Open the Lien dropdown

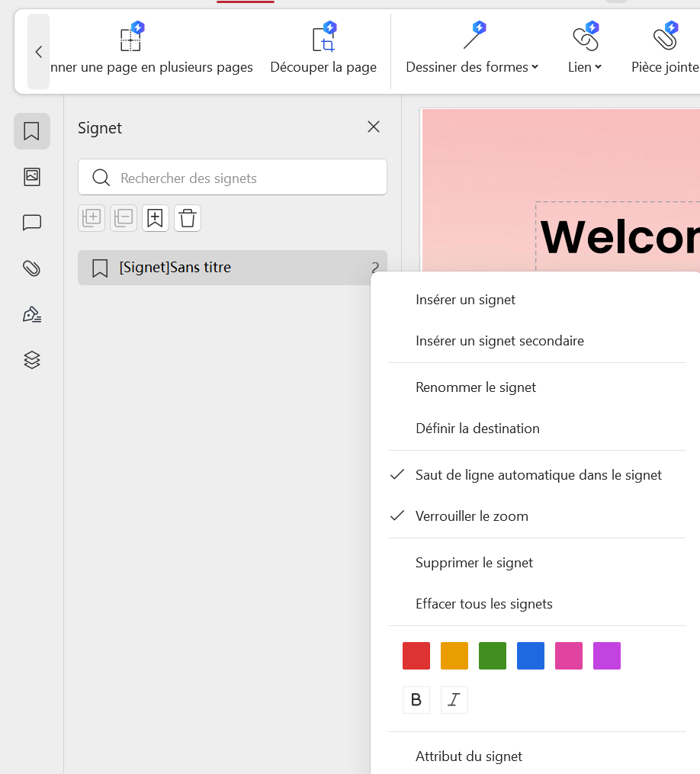pyautogui.click(x=584, y=66)
